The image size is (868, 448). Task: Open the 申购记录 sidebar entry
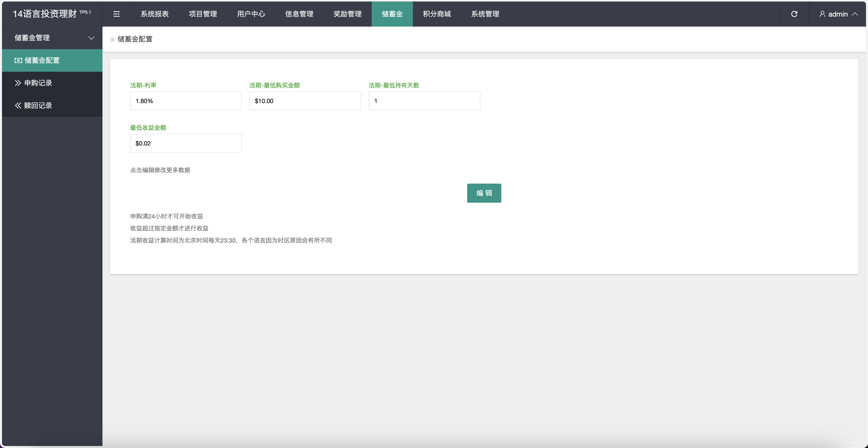click(38, 83)
